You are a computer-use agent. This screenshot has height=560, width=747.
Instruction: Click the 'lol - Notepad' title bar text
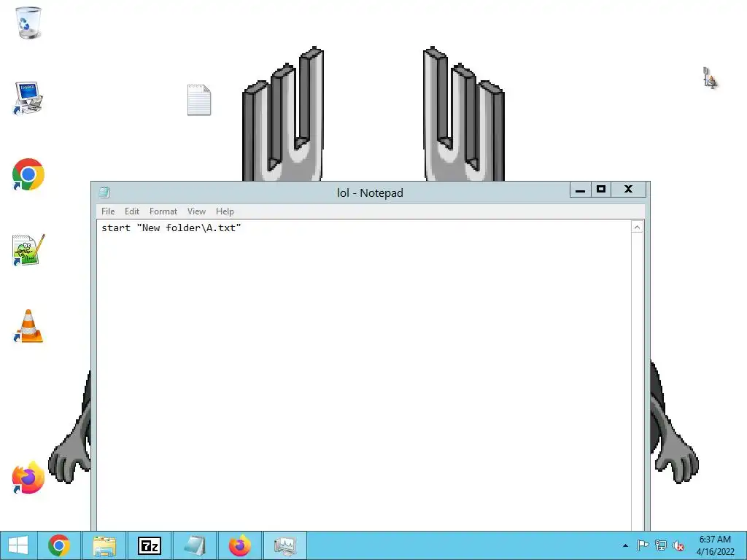(x=370, y=192)
